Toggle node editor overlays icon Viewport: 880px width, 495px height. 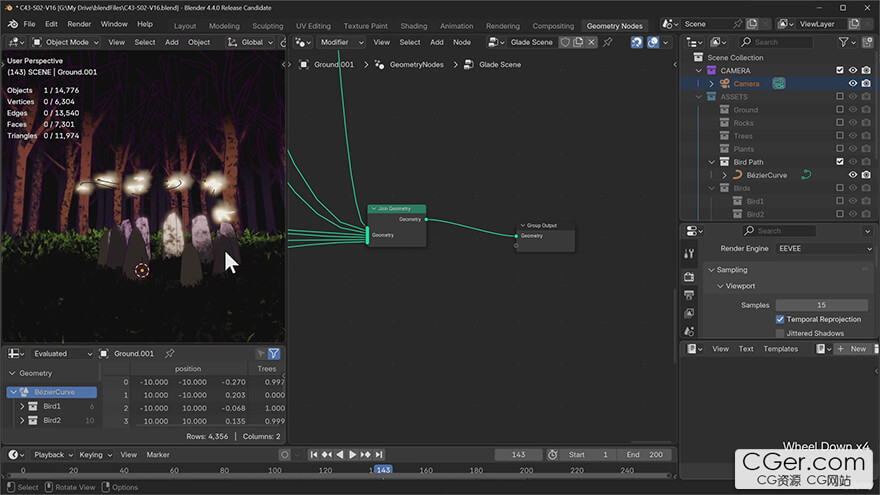[x=653, y=42]
